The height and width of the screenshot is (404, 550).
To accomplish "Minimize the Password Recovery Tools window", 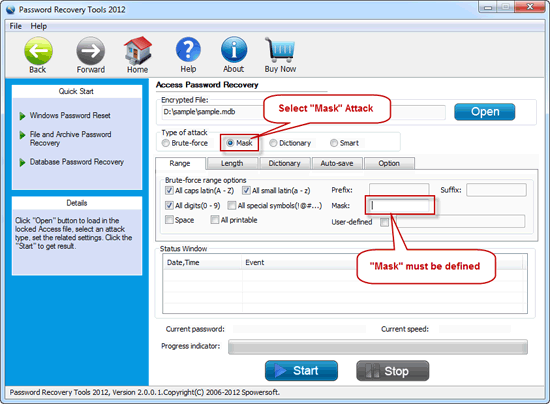I will [488, 7].
